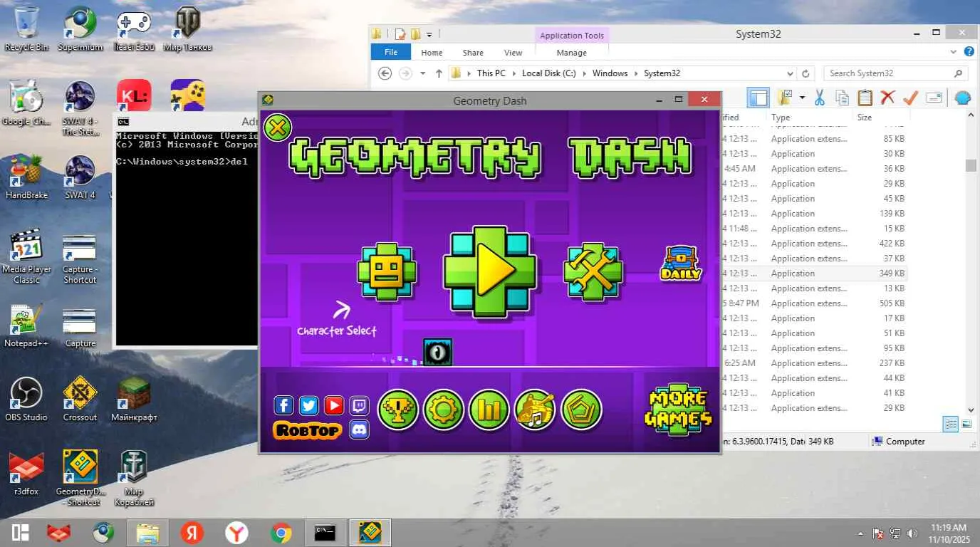Open the File tab in Explorer

tap(391, 52)
